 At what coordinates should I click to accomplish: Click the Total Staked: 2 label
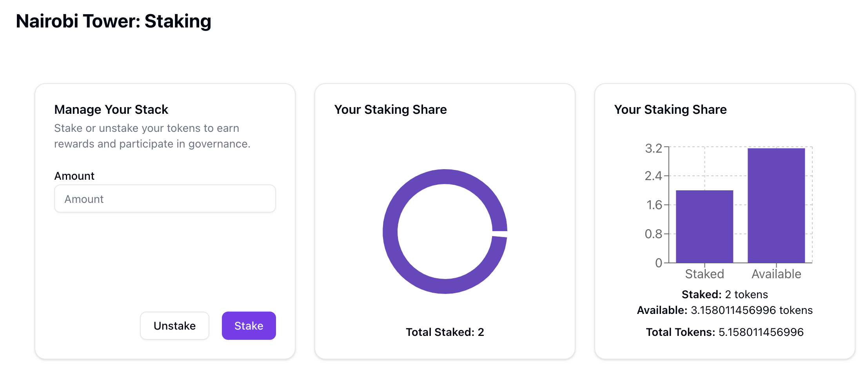[445, 332]
